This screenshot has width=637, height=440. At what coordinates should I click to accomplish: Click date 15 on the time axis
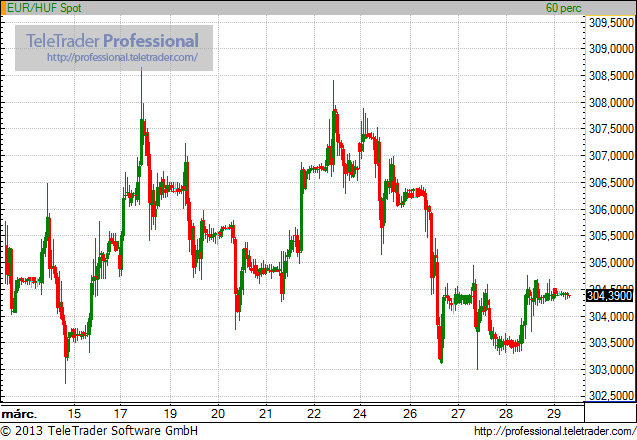click(74, 414)
